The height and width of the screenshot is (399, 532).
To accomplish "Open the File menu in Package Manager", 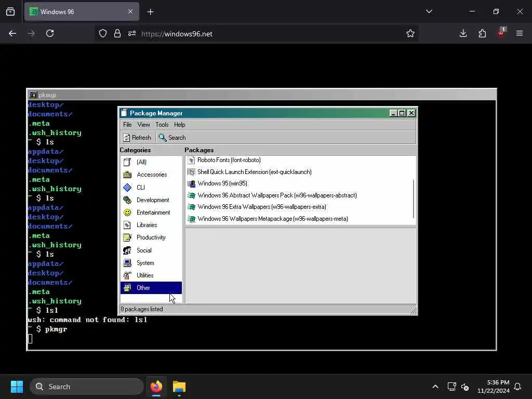I will coord(127,125).
